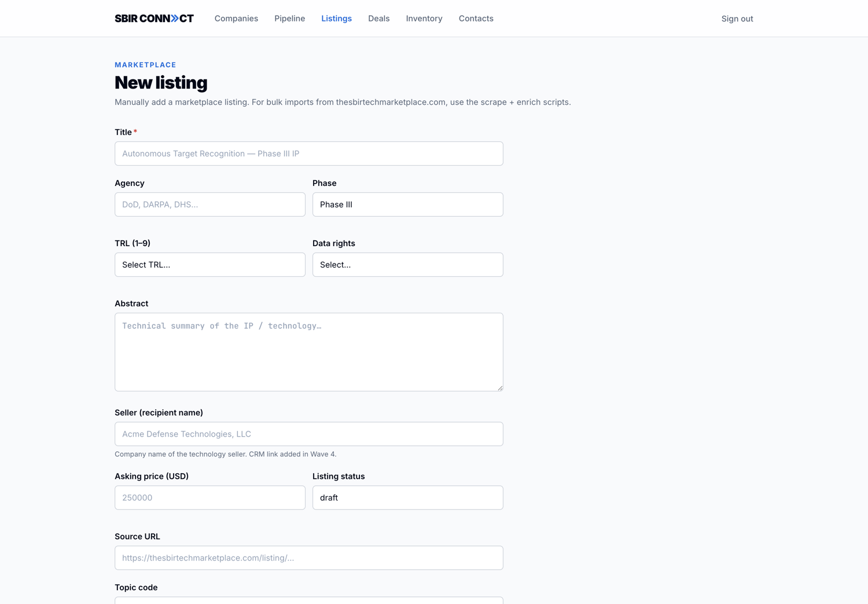Screen dimensions: 868x604
Task: Click the Topic code label
Action: [x=136, y=587]
